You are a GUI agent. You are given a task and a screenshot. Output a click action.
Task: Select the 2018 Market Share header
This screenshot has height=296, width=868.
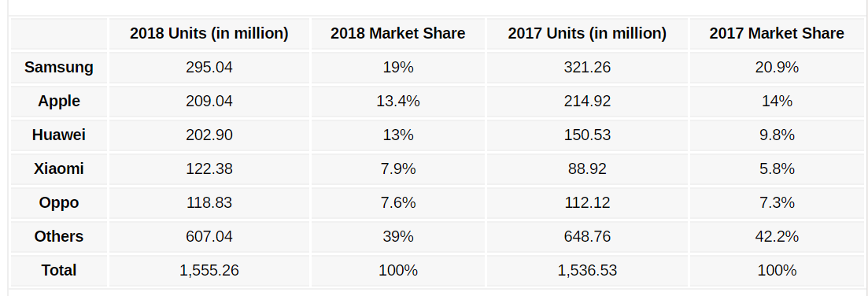coord(398,34)
